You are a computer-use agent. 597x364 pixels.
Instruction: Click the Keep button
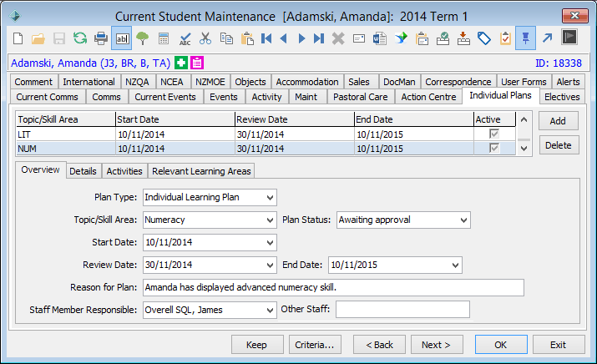click(x=256, y=345)
